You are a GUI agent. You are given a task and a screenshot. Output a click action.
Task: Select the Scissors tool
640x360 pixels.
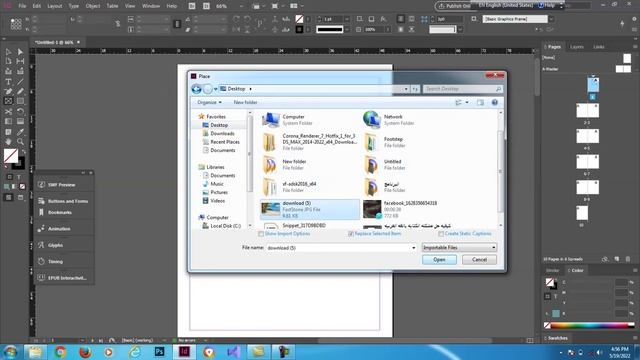click(x=8, y=111)
